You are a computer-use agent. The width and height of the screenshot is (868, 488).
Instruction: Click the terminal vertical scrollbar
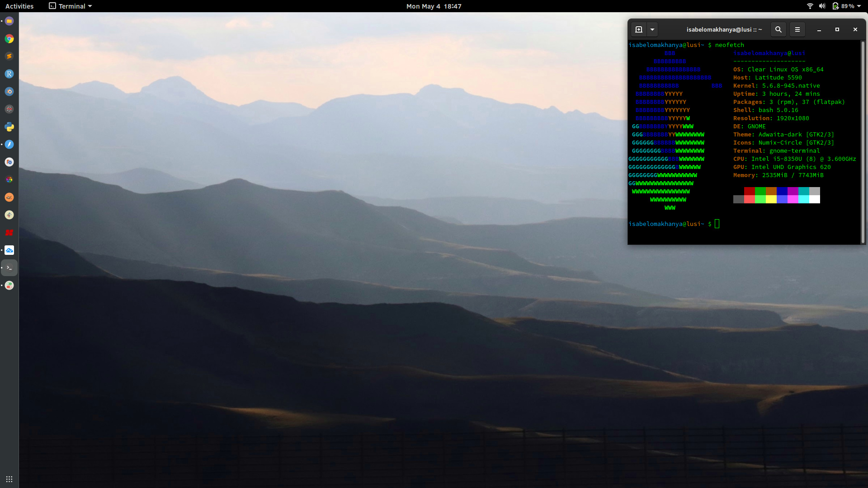863,142
